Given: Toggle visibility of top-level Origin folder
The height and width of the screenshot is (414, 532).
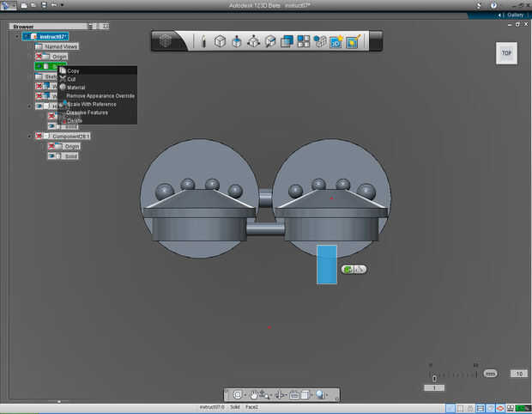Looking at the screenshot, I should click(x=39, y=57).
